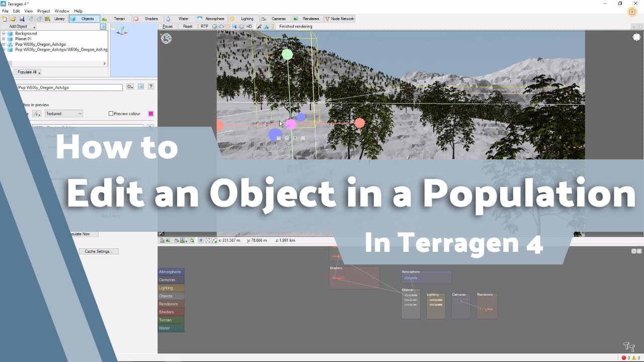Open the Library books icon
644x362 pixels.
[47, 19]
